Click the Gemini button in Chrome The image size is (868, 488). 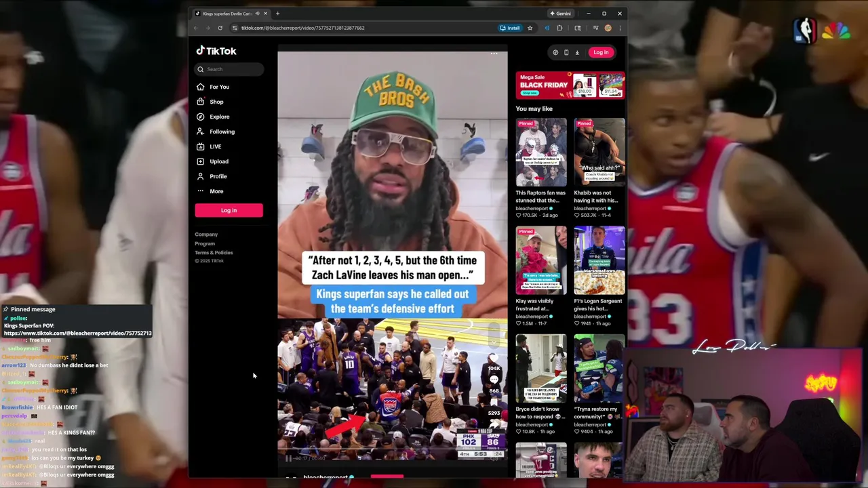click(561, 14)
